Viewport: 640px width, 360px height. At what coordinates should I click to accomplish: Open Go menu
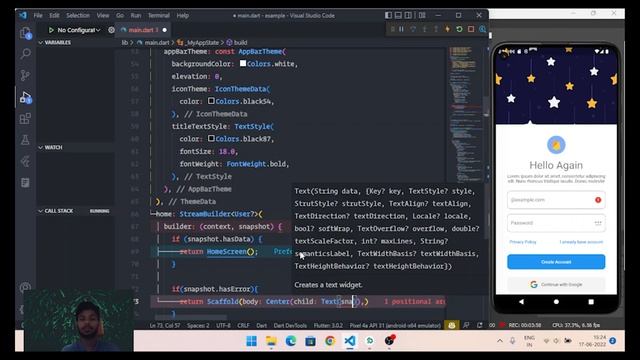coord(120,16)
